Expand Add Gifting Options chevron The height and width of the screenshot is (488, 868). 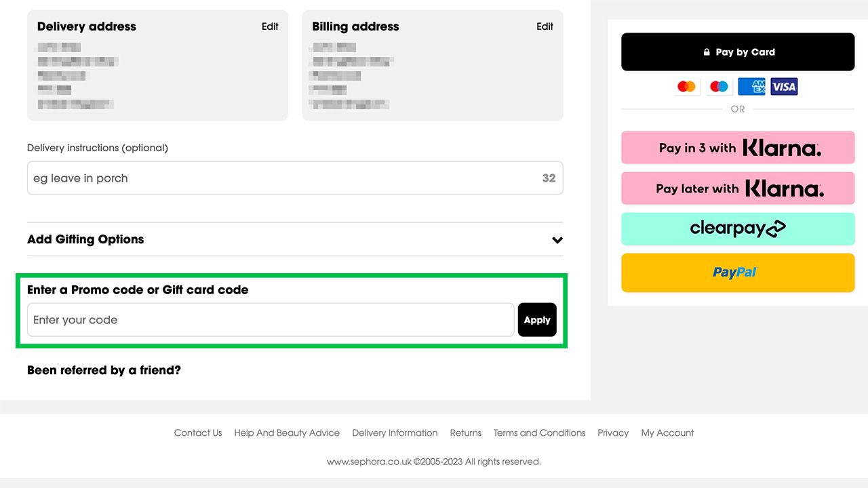[x=557, y=240]
